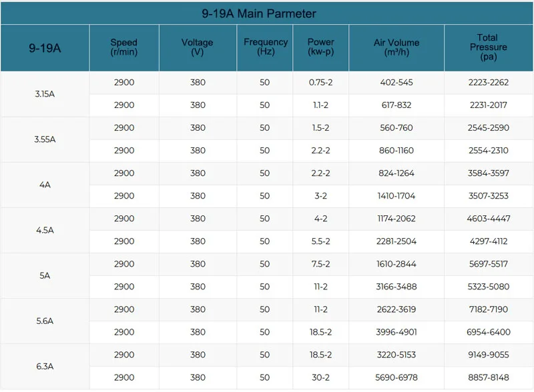Click the 5.6A model cell
Screen dimensions: 534x392
click(x=45, y=321)
